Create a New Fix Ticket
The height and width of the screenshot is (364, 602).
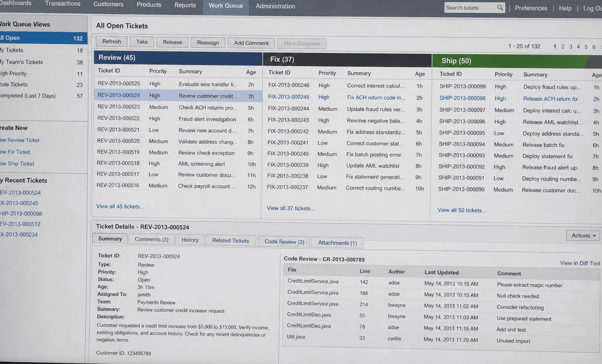(x=15, y=152)
